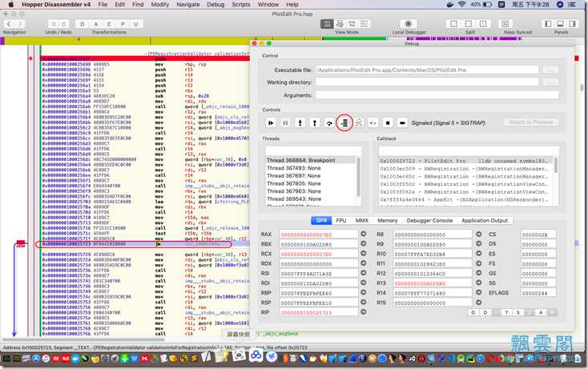The image size is (588, 369).
Task: Toggle the S flag button
Action: tap(518, 312)
